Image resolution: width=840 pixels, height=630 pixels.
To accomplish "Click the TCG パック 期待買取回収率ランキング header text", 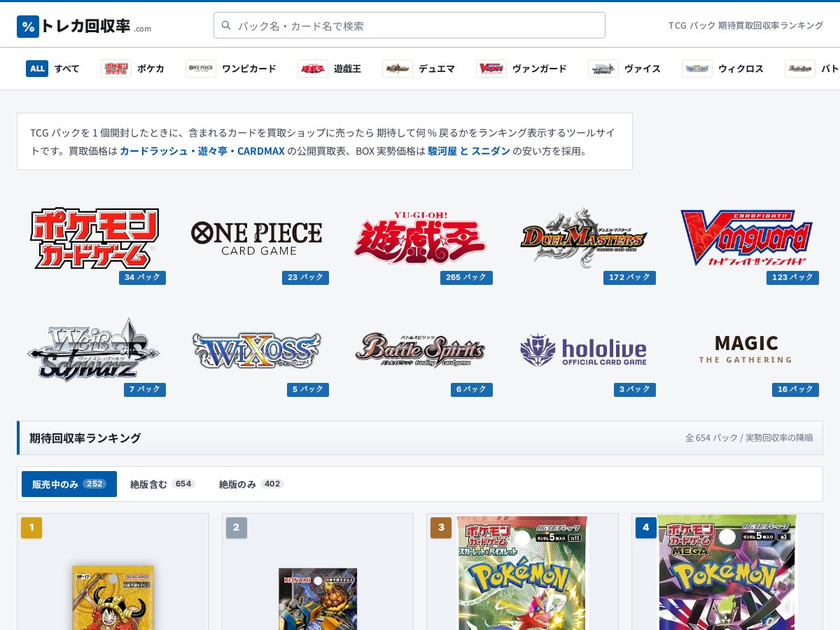I will click(745, 26).
